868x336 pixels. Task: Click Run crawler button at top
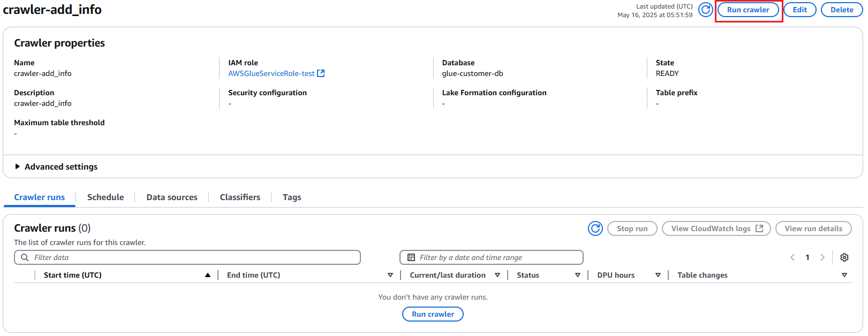click(x=748, y=10)
